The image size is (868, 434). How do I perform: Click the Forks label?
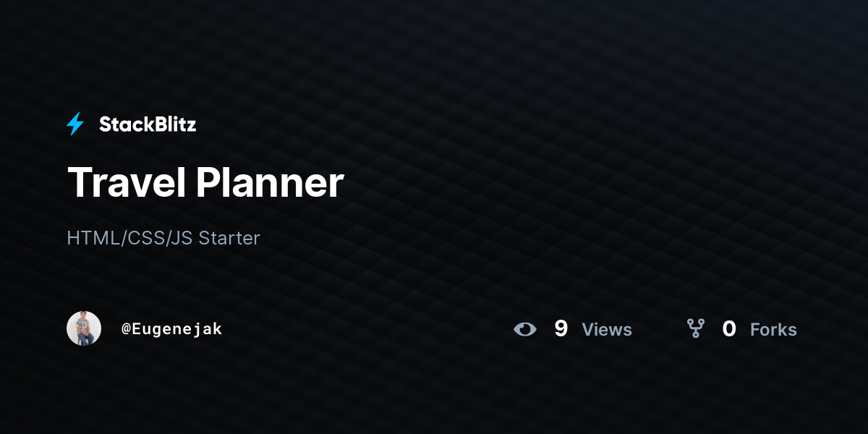[773, 330]
